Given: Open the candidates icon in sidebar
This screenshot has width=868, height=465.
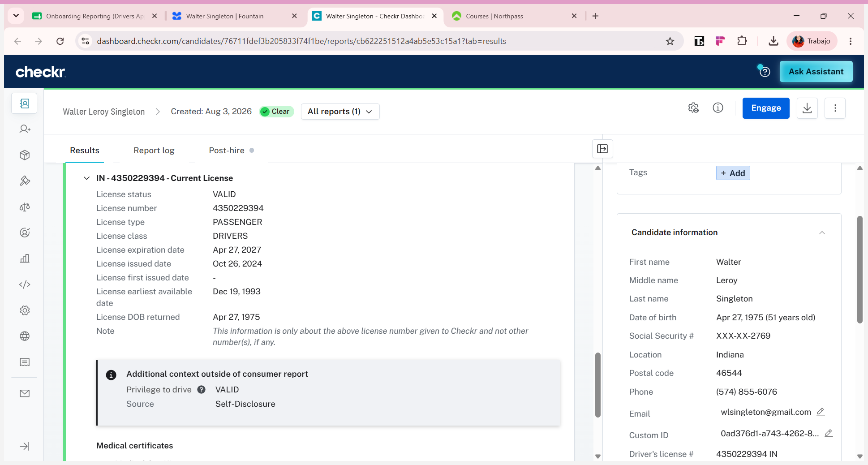Looking at the screenshot, I should tap(25, 103).
